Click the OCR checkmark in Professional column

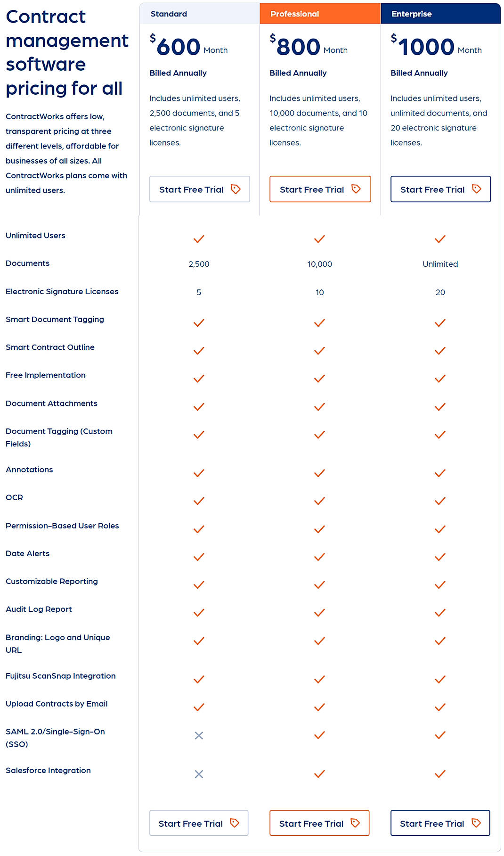[319, 501]
